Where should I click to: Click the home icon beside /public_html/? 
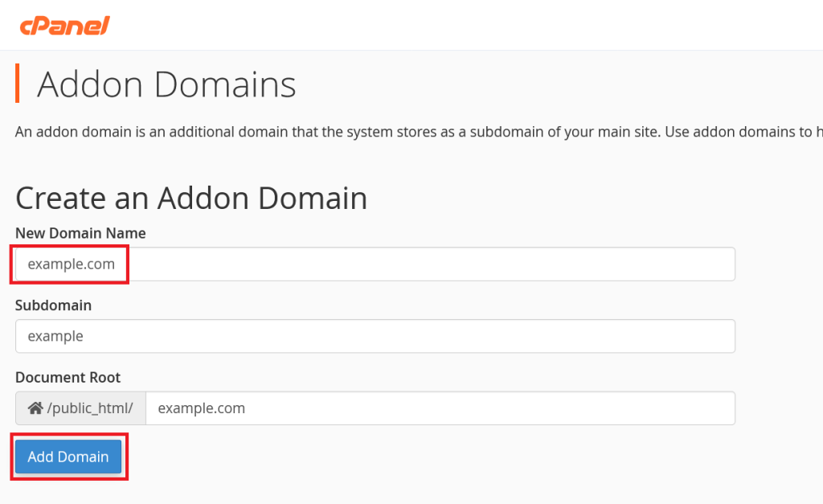click(35, 408)
